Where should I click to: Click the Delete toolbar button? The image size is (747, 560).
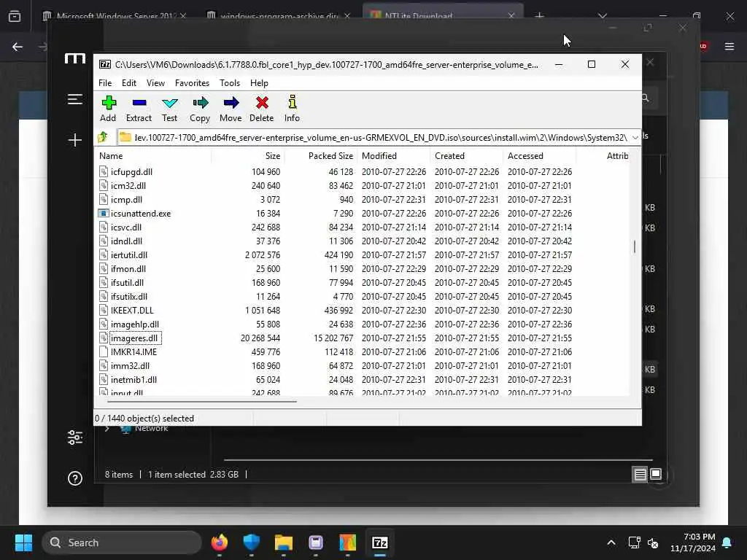[262, 109]
